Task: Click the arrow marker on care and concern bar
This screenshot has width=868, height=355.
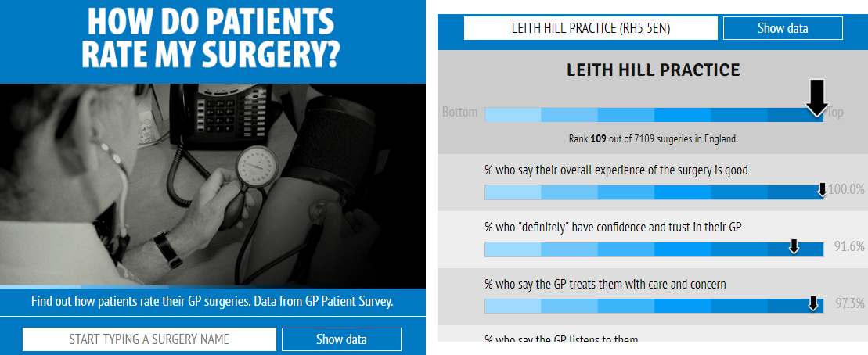Action: pos(813,303)
